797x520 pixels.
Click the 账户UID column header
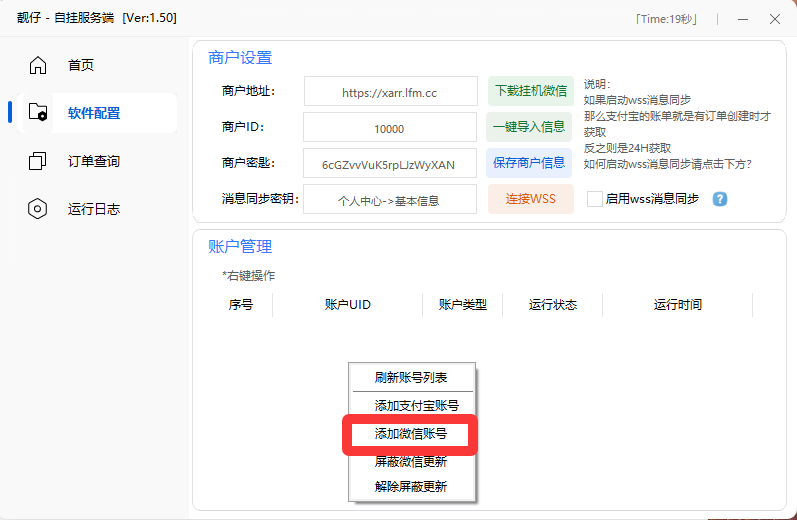[x=347, y=305]
